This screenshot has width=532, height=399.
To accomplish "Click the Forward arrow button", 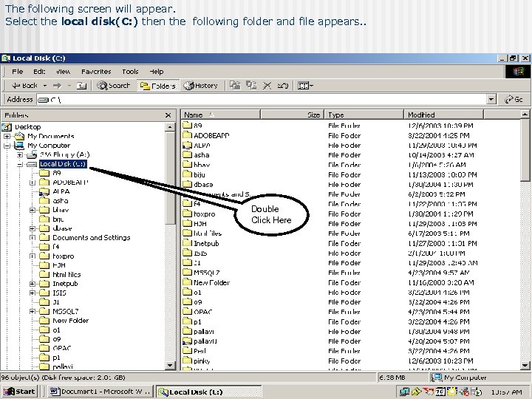I will point(57,86).
